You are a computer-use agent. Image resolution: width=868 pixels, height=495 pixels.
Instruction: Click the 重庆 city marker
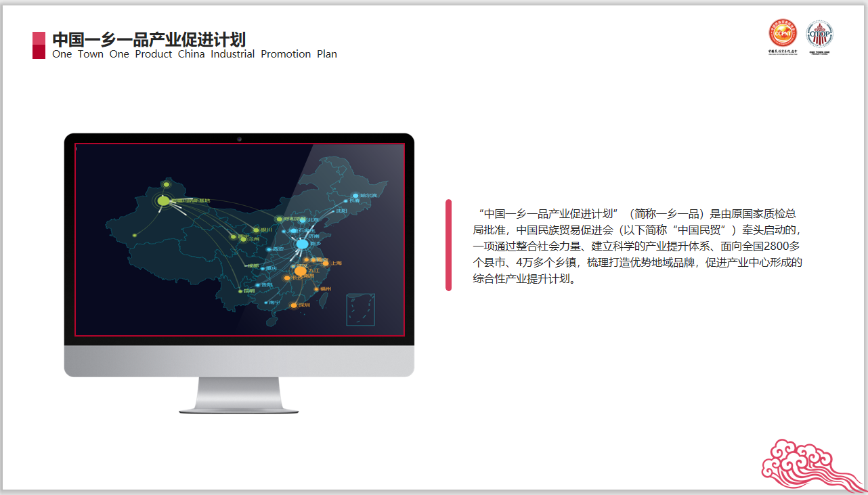click(263, 269)
